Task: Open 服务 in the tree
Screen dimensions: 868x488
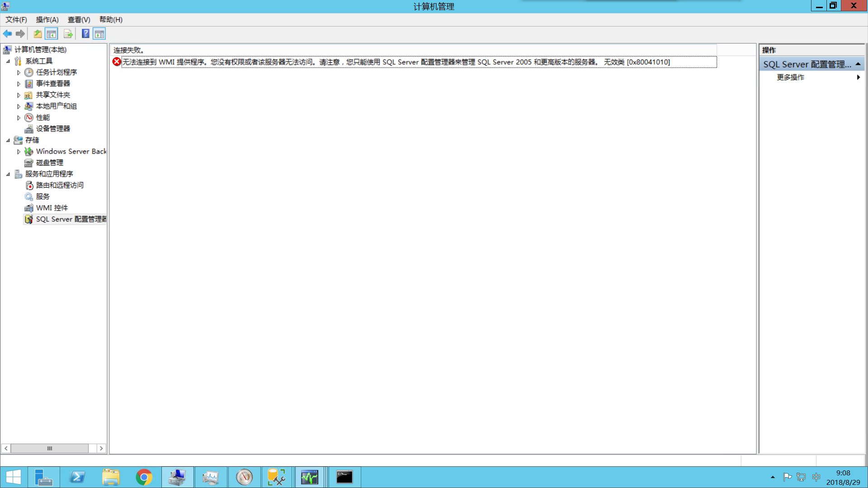Action: point(43,197)
